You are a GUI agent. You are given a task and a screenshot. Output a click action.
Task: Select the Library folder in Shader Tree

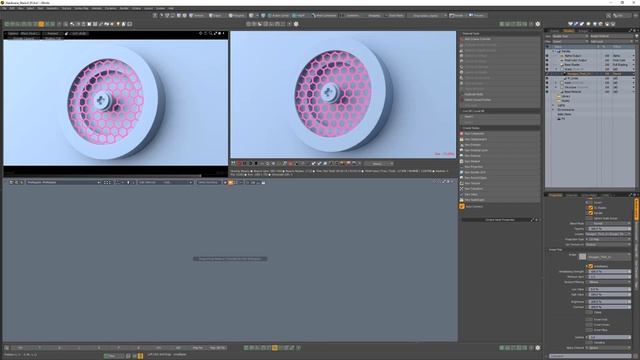566,96
